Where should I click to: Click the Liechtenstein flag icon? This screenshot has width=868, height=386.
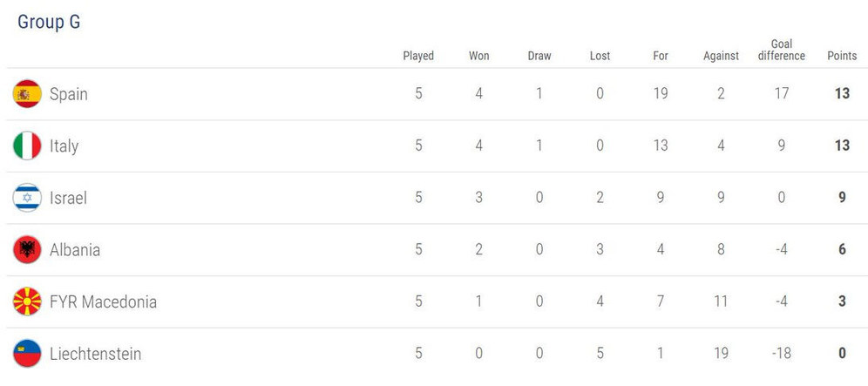(27, 355)
